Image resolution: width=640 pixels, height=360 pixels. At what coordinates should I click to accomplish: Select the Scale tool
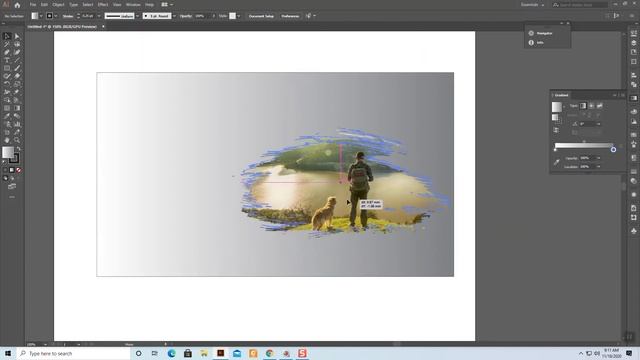17,84
